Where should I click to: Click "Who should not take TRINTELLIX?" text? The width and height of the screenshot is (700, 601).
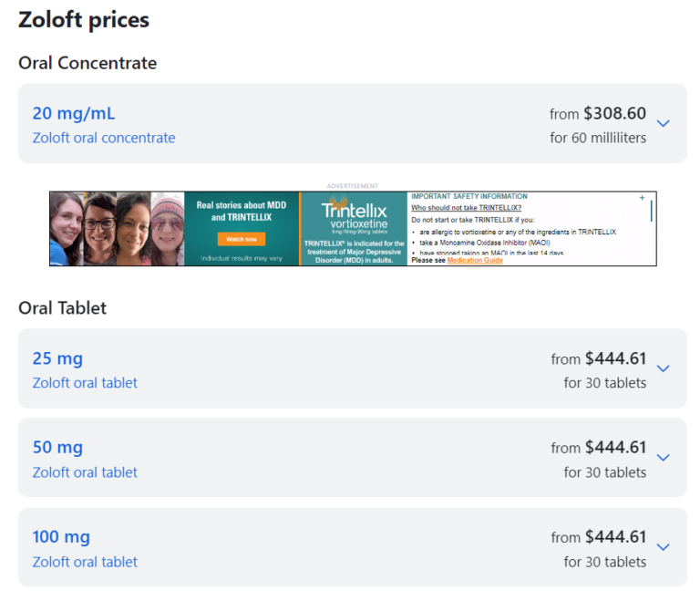coord(466,208)
